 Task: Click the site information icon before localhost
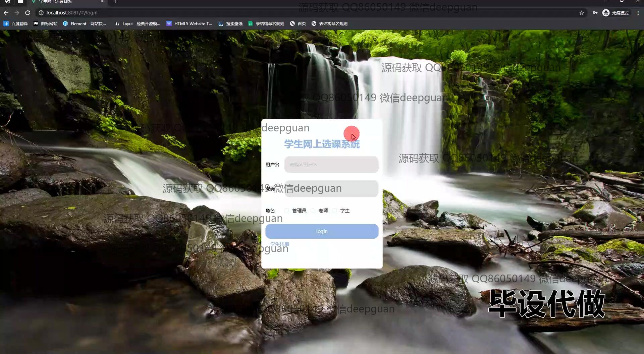pos(41,13)
